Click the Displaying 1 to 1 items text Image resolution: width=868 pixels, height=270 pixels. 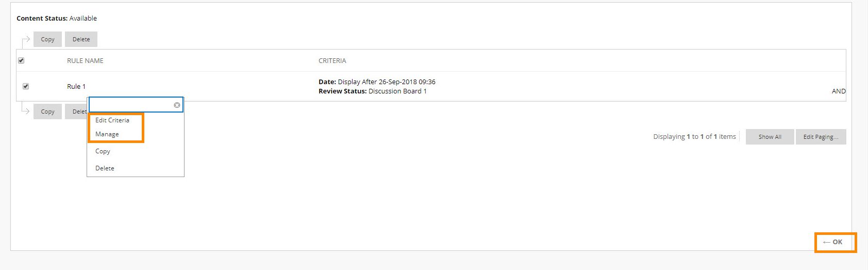click(694, 137)
